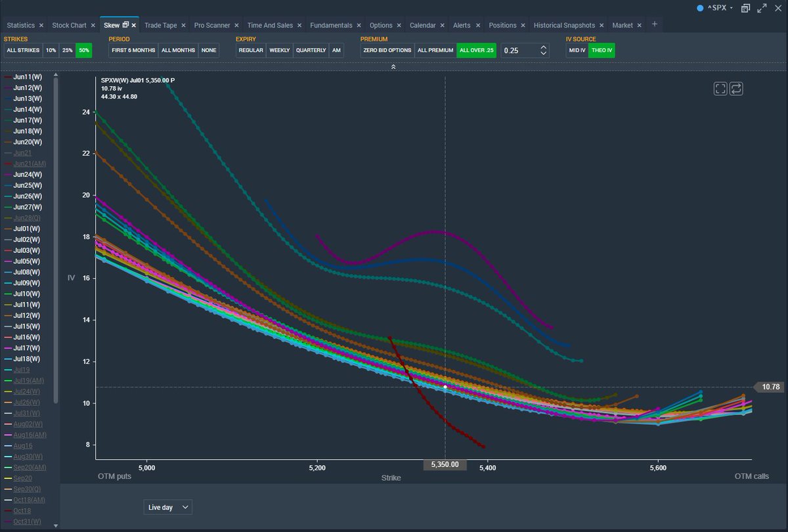
Task: Switch IV source to MID IV
Action: (x=577, y=51)
